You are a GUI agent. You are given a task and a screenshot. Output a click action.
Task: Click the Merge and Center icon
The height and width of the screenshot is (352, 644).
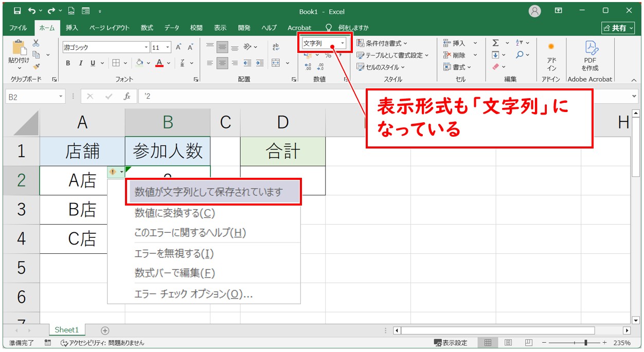point(276,63)
